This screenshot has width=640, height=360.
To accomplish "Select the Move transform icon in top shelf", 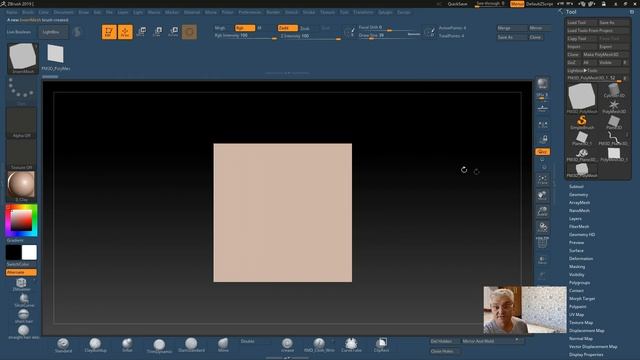I will coord(142,32).
